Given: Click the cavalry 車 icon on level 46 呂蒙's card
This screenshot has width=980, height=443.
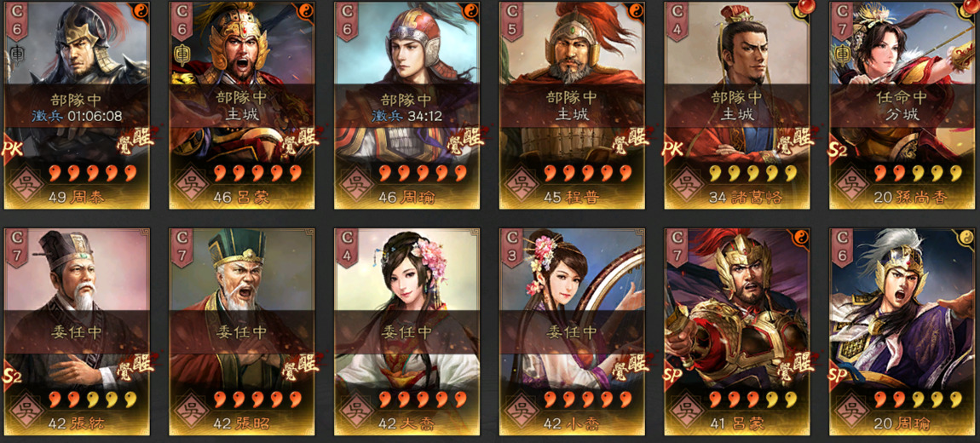Looking at the screenshot, I should point(180,53).
